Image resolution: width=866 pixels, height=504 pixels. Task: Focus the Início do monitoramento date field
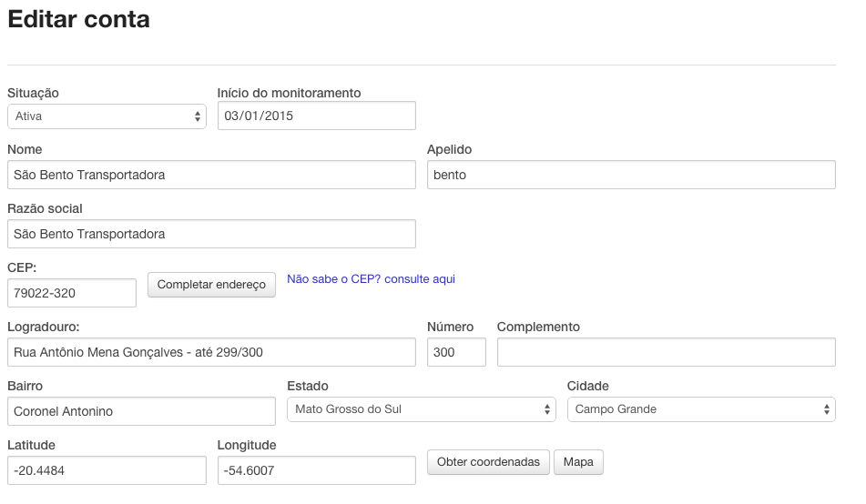[x=317, y=116]
